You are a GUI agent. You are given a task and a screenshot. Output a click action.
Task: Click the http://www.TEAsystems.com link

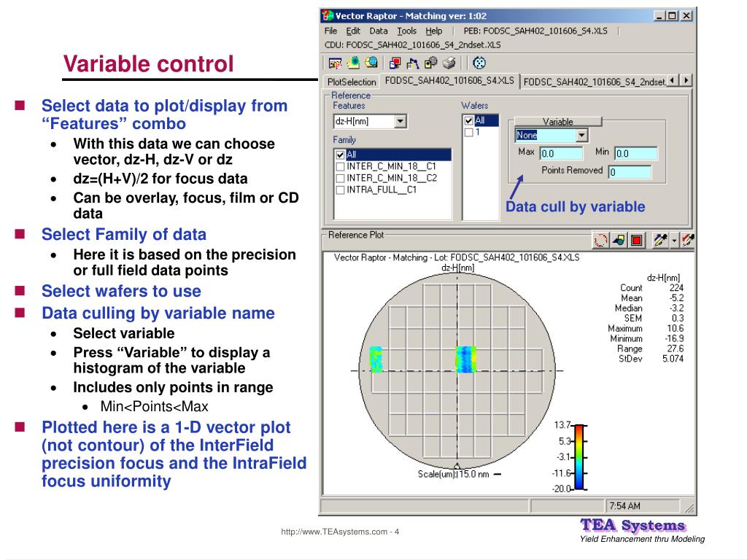click(x=334, y=532)
